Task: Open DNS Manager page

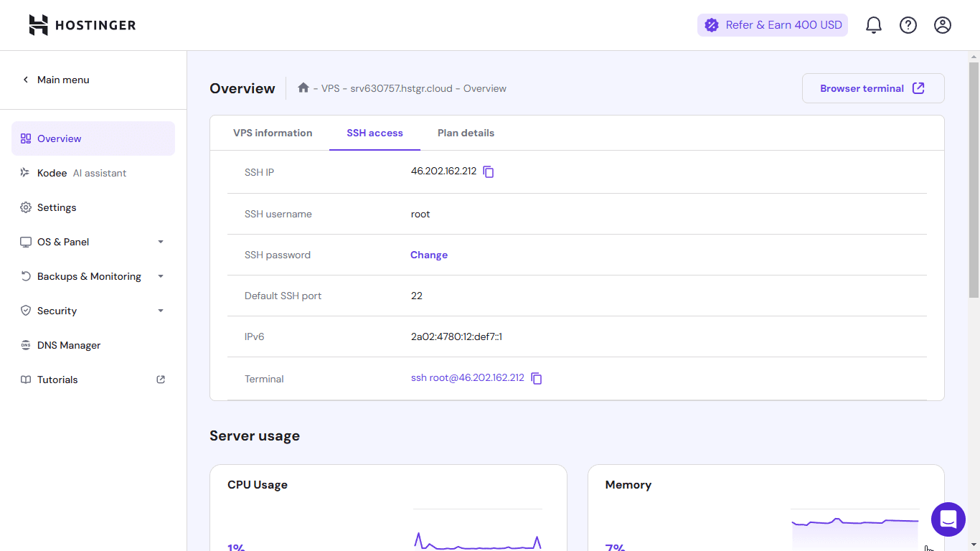Action: tap(93, 345)
